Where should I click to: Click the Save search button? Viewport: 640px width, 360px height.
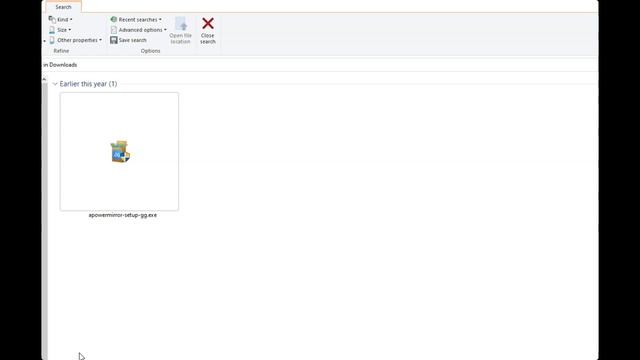coord(129,40)
